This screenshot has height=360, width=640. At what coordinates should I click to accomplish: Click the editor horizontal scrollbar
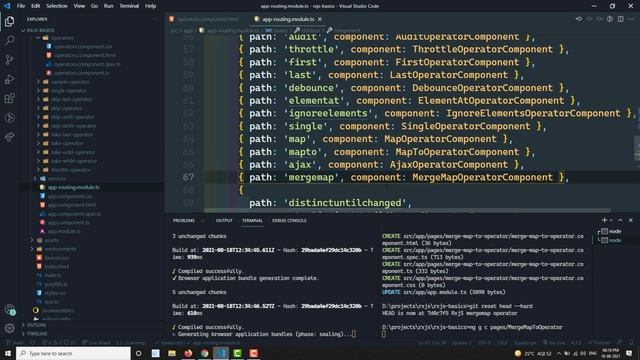pos(407,211)
